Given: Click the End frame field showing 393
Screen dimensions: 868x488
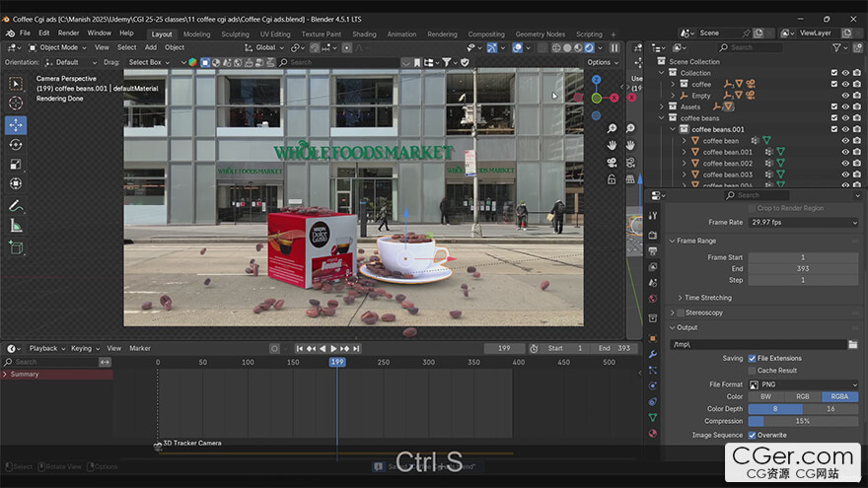Looking at the screenshot, I should (x=803, y=268).
